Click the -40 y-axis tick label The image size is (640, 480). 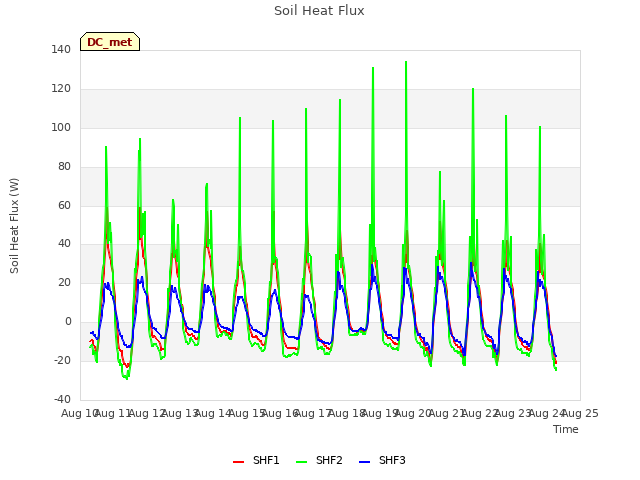(62, 399)
